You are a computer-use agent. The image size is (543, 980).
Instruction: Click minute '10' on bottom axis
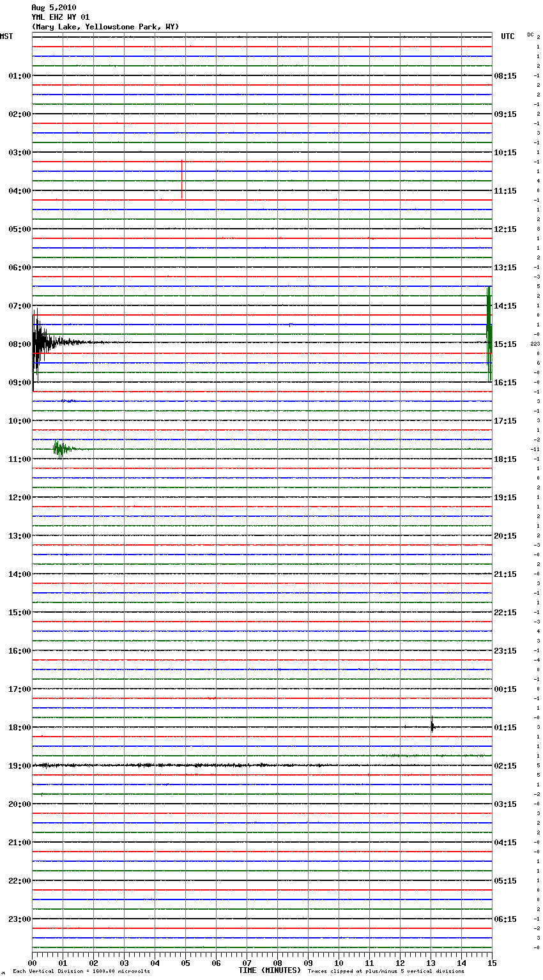pyautogui.click(x=339, y=963)
